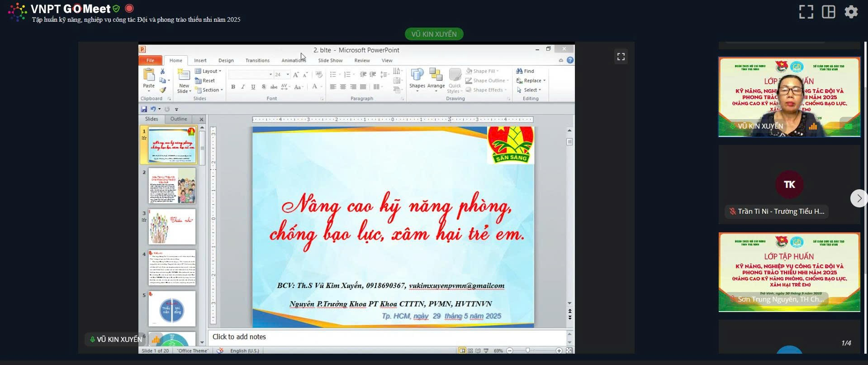Switch to the Transitions ribbon tab

tap(257, 61)
